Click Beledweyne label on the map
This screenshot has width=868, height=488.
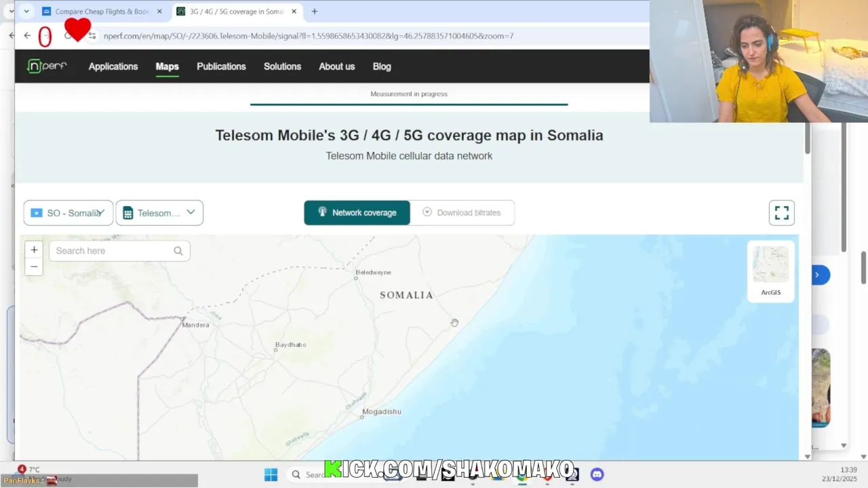click(374, 272)
